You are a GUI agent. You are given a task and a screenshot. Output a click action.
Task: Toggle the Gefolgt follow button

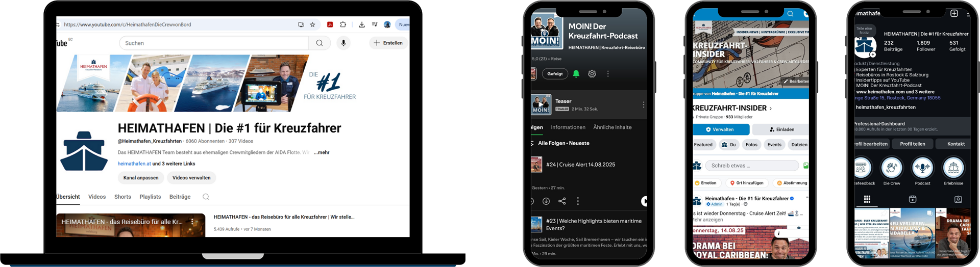555,74
